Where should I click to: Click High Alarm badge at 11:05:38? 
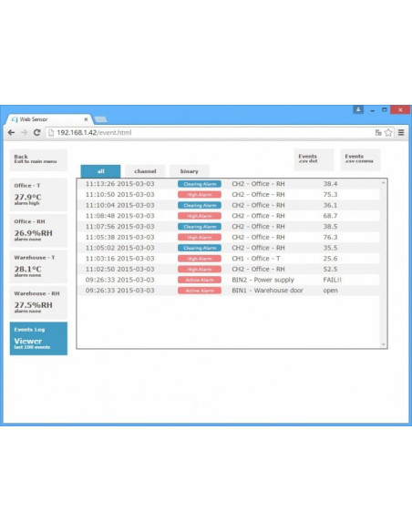pyautogui.click(x=200, y=237)
